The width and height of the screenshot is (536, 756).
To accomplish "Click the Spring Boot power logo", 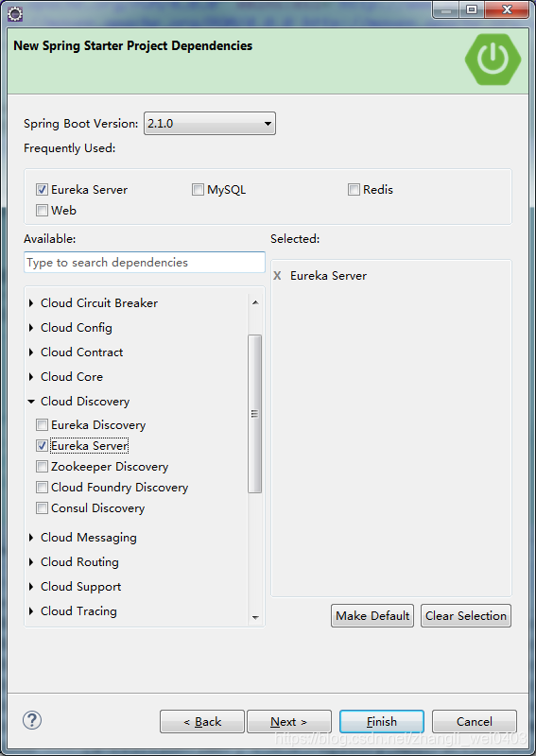I will point(493,60).
